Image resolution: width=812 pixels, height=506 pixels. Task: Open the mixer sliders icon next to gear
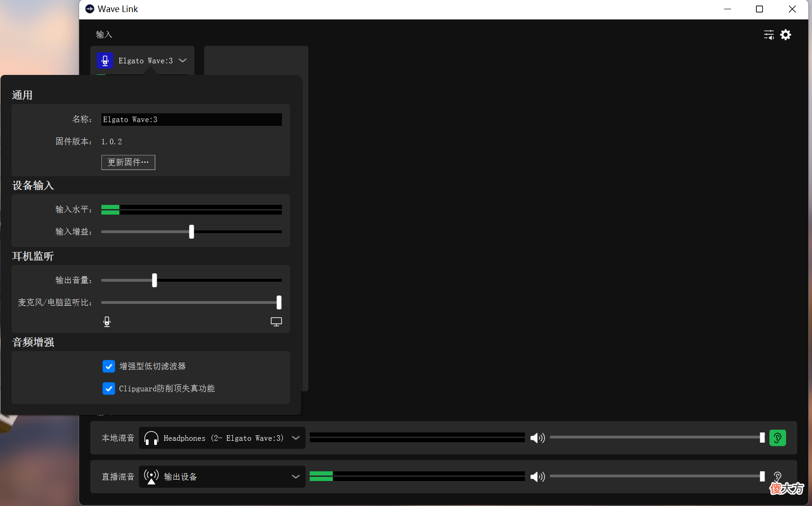769,35
